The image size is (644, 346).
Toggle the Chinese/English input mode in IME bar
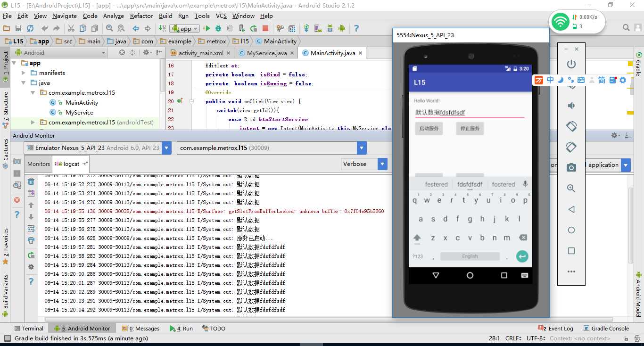550,80
